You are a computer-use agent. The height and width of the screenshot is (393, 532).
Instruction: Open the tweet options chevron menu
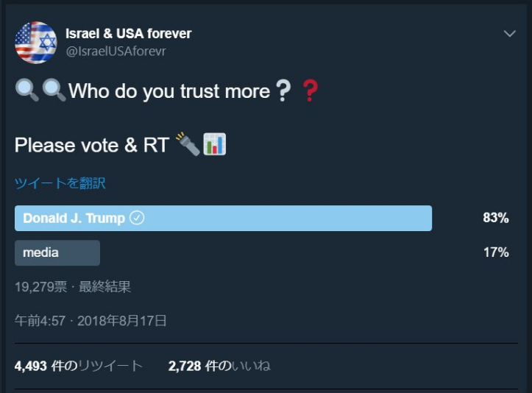510,34
